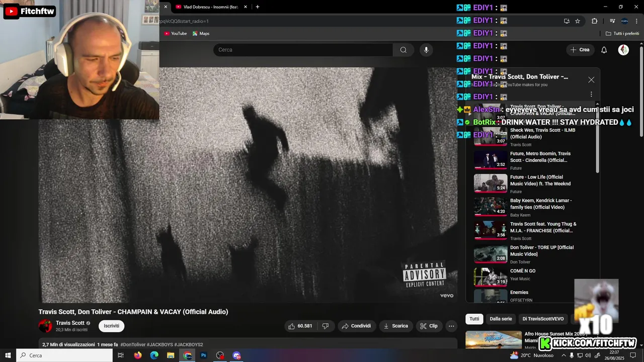
Task: Open Chrome media controls icon
Action: (612, 21)
